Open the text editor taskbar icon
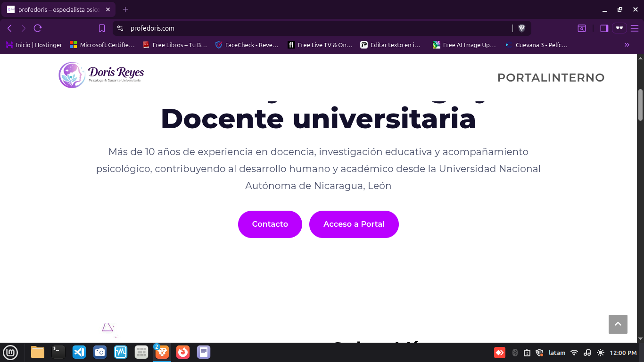This screenshot has height=362, width=644. (204, 352)
